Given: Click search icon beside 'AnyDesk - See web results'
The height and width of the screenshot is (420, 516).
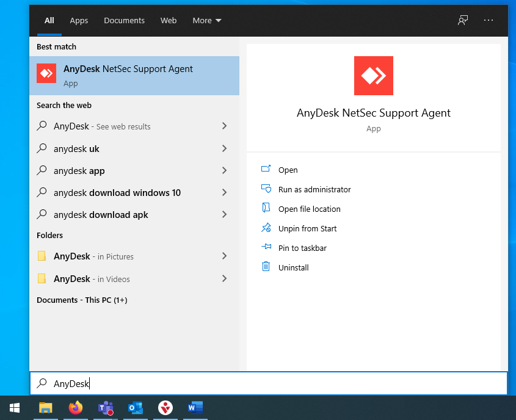Looking at the screenshot, I should 42,126.
